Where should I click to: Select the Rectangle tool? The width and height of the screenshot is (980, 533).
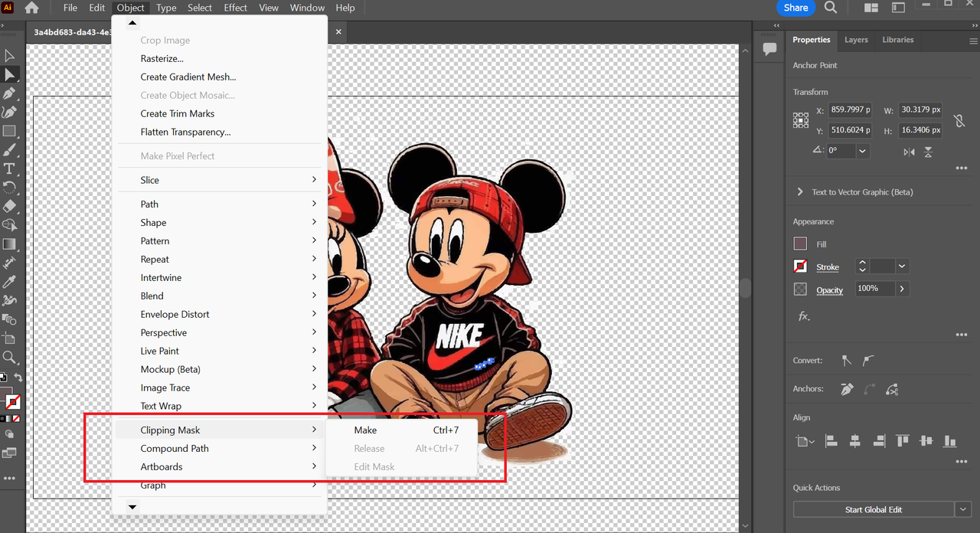point(9,131)
